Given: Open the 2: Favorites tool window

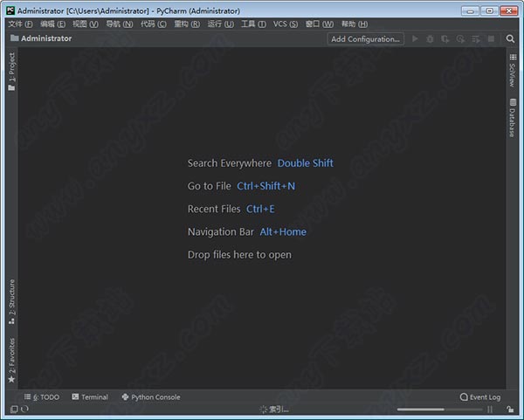Looking at the screenshot, I should [x=11, y=361].
